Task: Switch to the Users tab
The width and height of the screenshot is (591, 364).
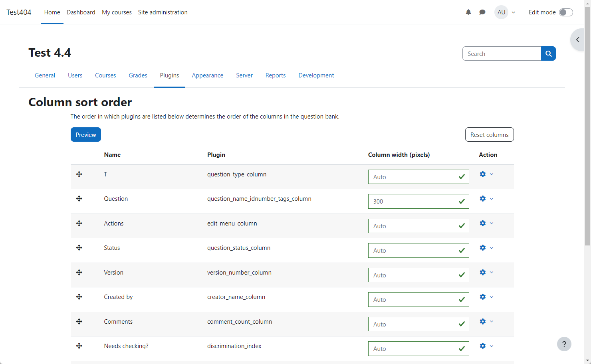Action: pyautogui.click(x=75, y=75)
